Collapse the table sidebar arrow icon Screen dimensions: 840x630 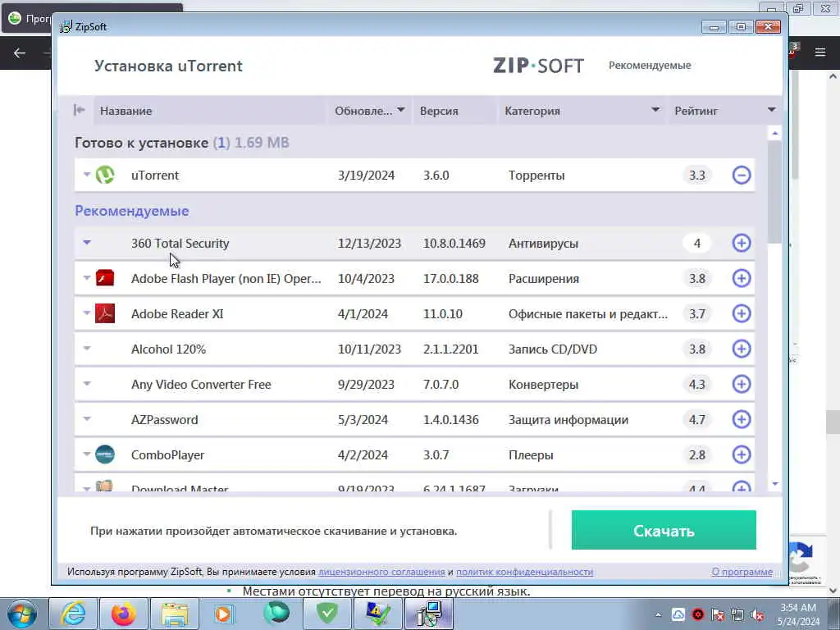tap(80, 111)
